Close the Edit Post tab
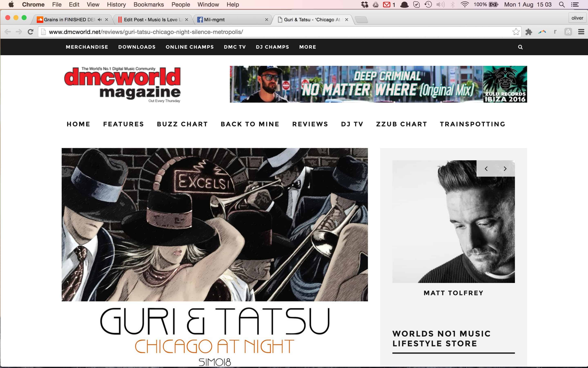This screenshot has height=368, width=588. point(187,20)
